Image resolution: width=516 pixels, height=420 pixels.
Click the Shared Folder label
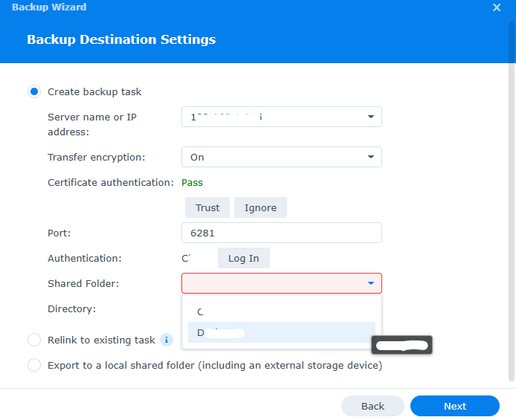[83, 283]
